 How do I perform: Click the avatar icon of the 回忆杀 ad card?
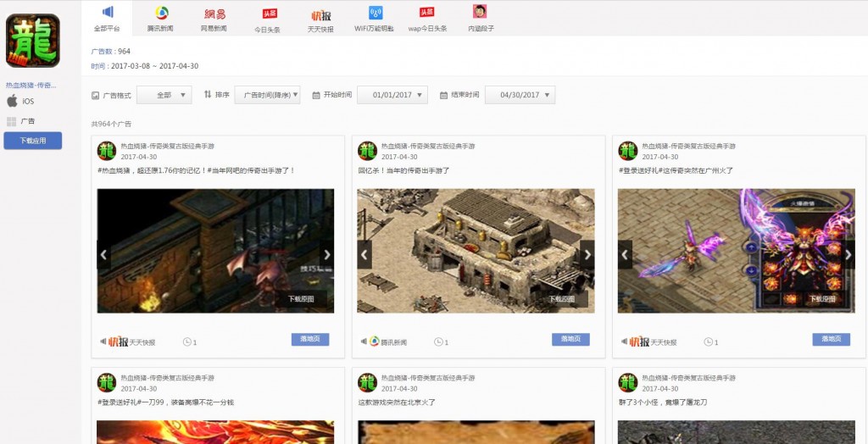[x=367, y=151]
